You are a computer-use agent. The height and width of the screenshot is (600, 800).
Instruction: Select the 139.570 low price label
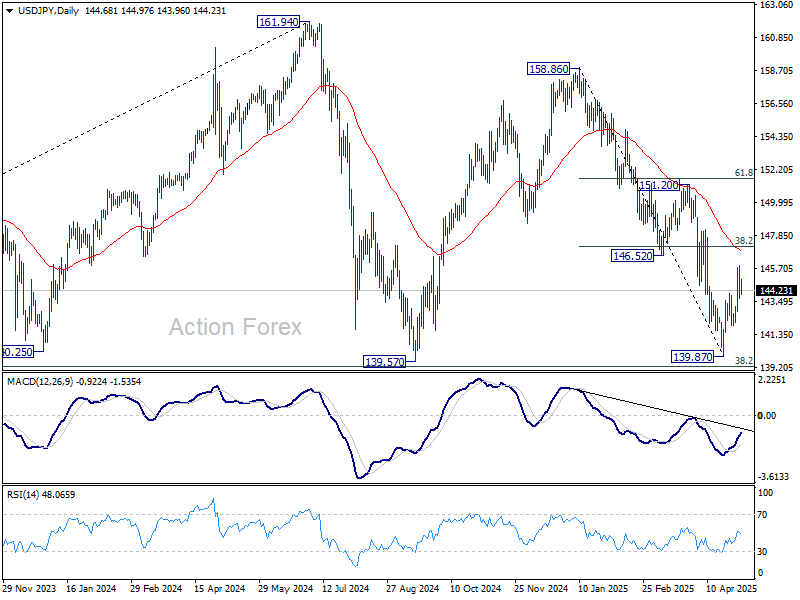point(384,361)
